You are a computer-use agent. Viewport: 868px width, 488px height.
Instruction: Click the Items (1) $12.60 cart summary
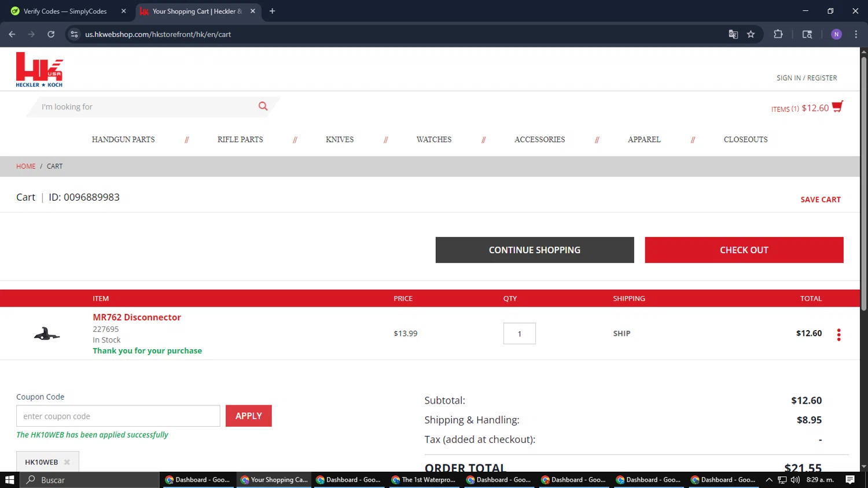(x=800, y=108)
